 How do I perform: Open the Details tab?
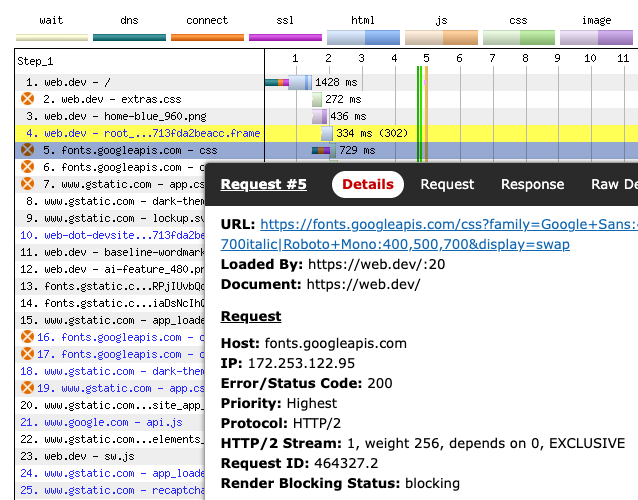368,184
